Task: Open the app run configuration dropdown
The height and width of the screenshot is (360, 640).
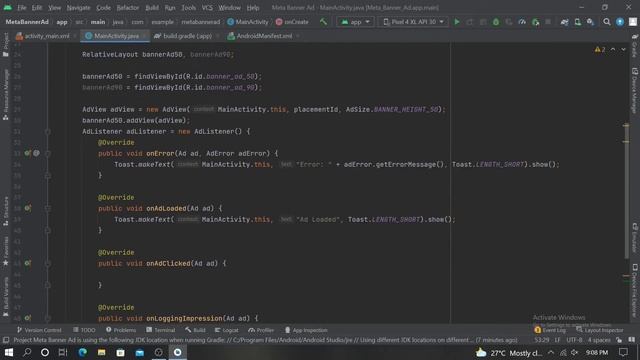Action: click(x=355, y=22)
